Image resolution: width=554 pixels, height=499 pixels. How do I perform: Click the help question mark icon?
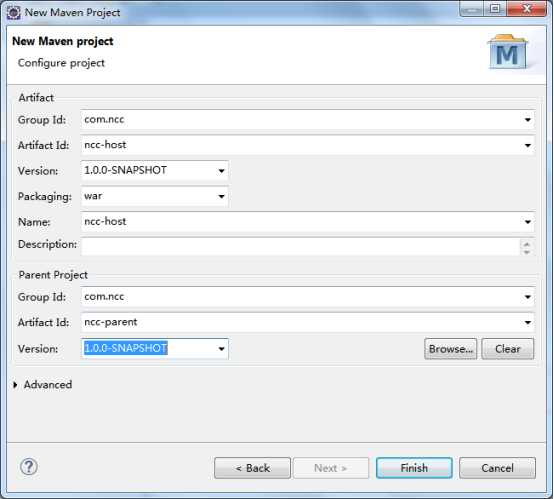click(x=29, y=467)
